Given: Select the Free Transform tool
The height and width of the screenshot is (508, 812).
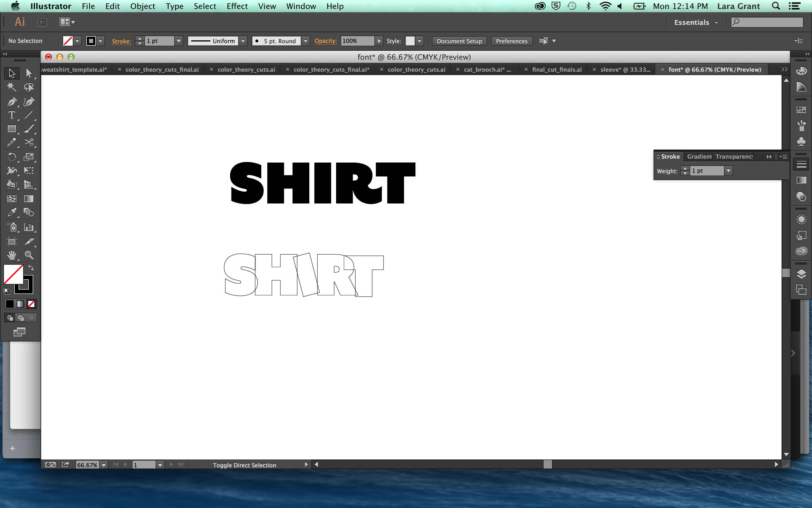Looking at the screenshot, I should click(x=29, y=170).
